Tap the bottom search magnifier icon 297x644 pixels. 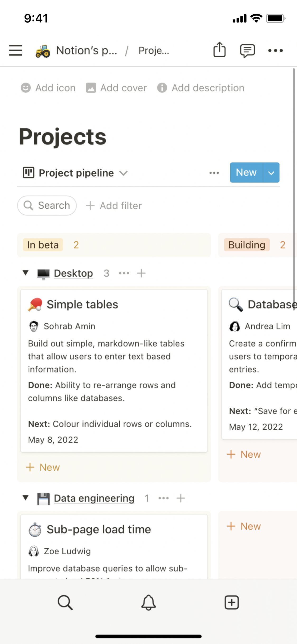tap(65, 602)
